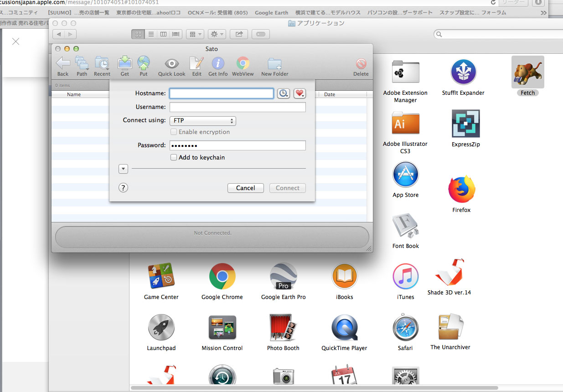563x392 pixels.
Task: Select the QuickTime Player icon
Action: [x=344, y=327]
